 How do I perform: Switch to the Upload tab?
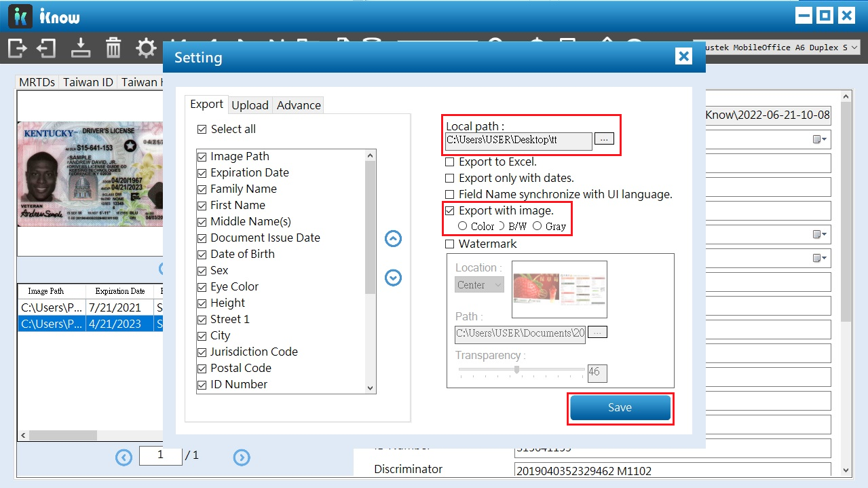click(x=250, y=105)
